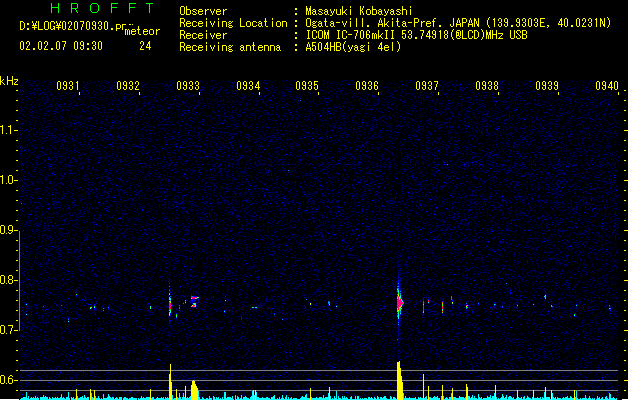Image resolution: width=629 pixels, height=400 pixels.
Task: Click the meteor count value 24
Action: click(x=145, y=46)
